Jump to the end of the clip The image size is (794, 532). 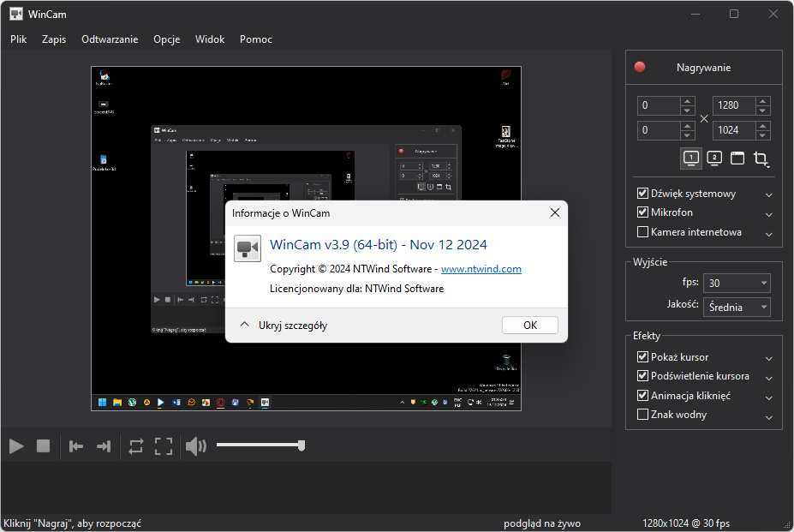point(104,446)
